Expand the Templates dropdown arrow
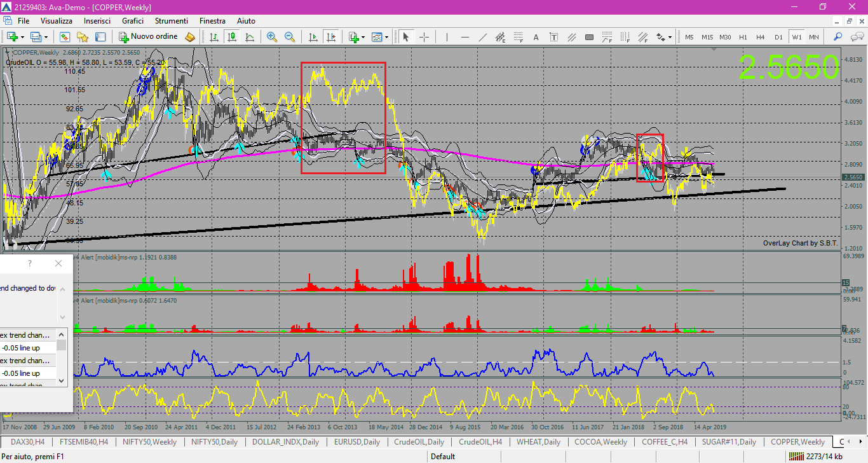This screenshot has width=868, height=463. coord(386,37)
